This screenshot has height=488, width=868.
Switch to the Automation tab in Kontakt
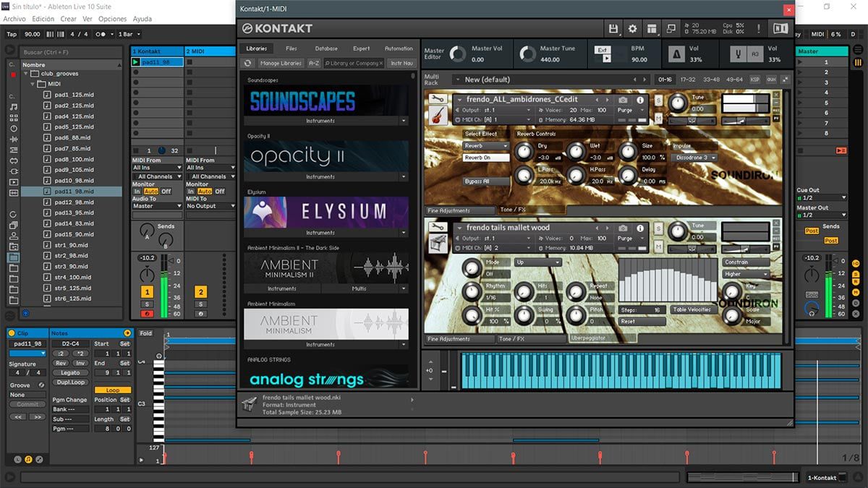point(399,48)
